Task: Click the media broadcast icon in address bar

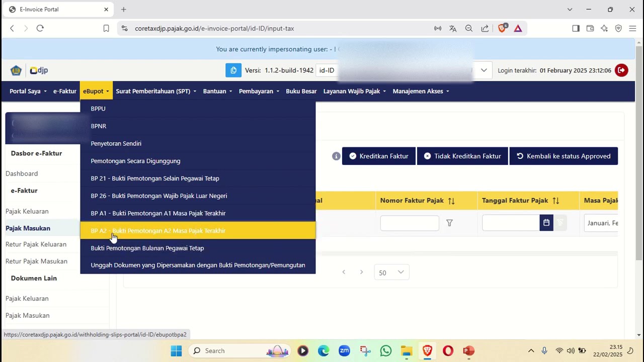Action: pos(438,28)
